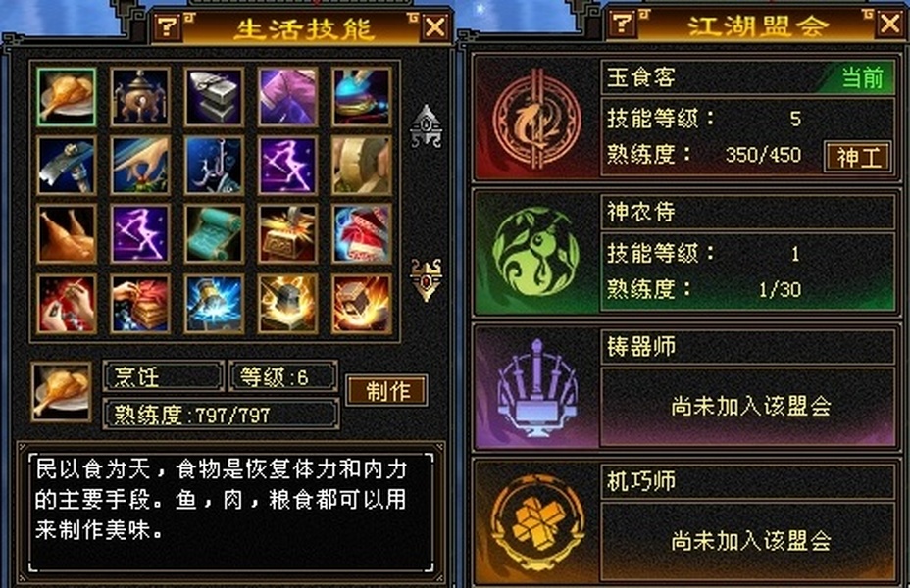Click the 制作 craft button
This screenshot has height=588, width=910.
(387, 390)
